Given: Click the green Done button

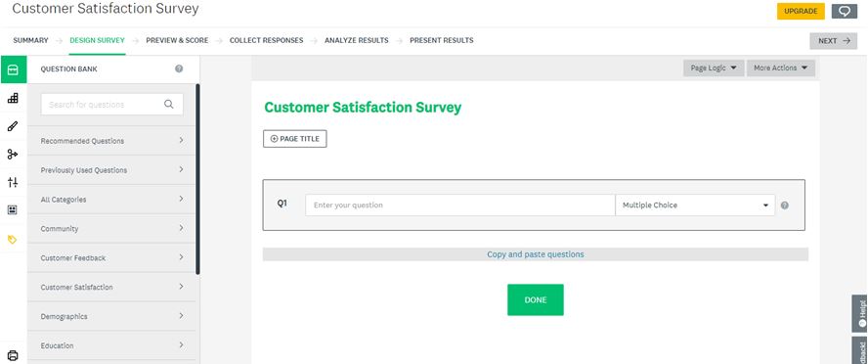Looking at the screenshot, I should click(x=536, y=299).
